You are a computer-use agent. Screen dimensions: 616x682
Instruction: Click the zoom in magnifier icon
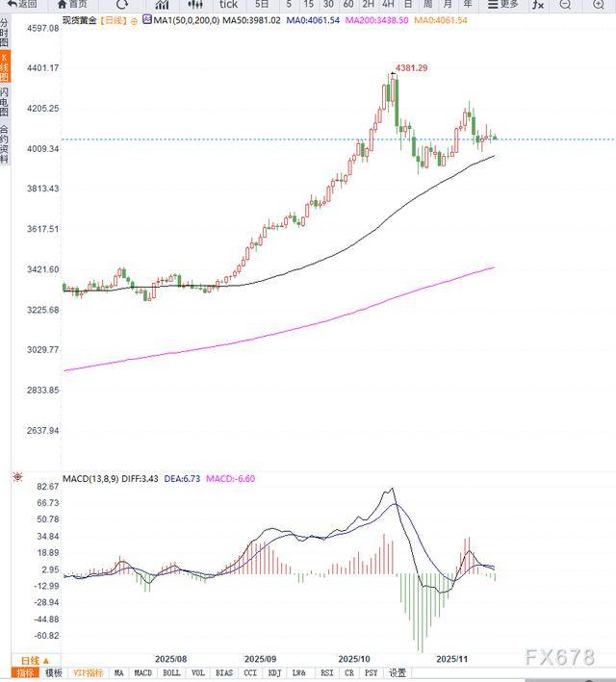pos(598,4)
